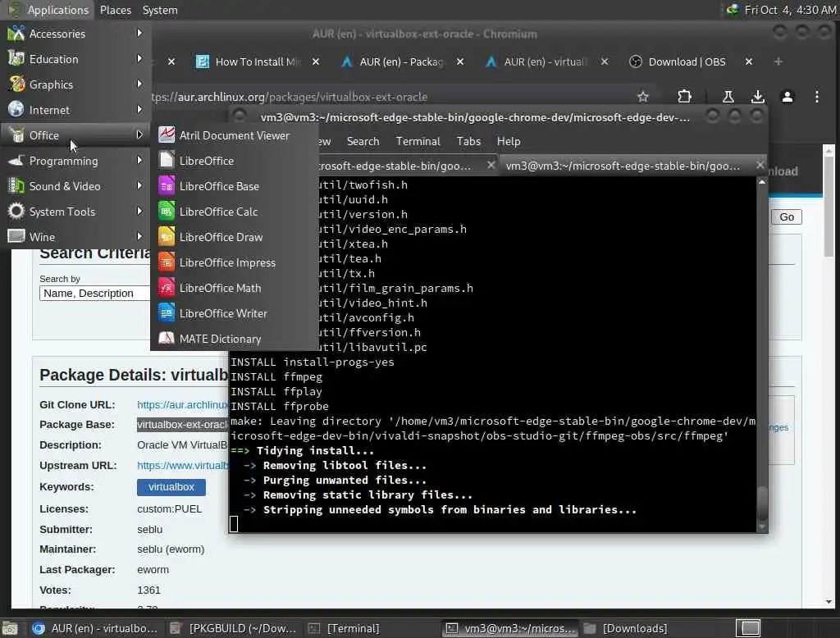
Task: Click show desktop icon in bottom panel
Action: (x=10, y=628)
